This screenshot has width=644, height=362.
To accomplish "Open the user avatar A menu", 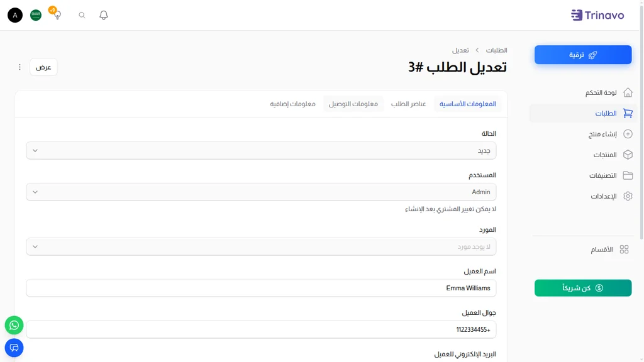I will (15, 15).
